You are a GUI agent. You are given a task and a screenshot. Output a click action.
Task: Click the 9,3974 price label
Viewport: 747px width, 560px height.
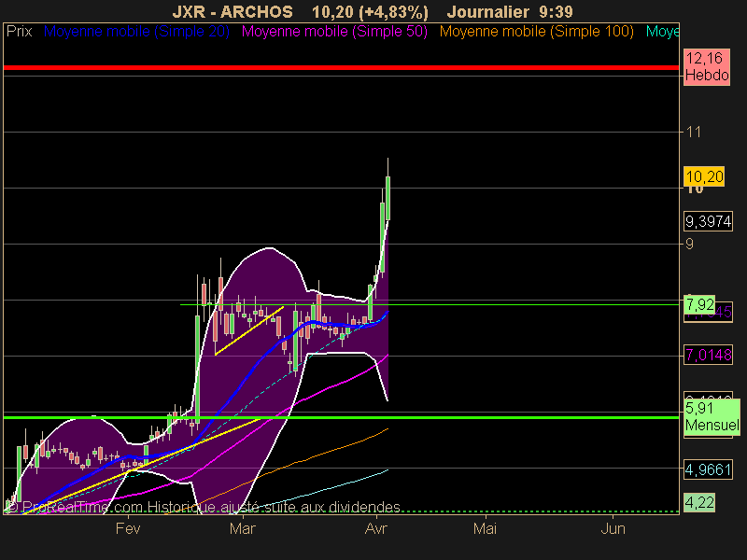point(708,221)
